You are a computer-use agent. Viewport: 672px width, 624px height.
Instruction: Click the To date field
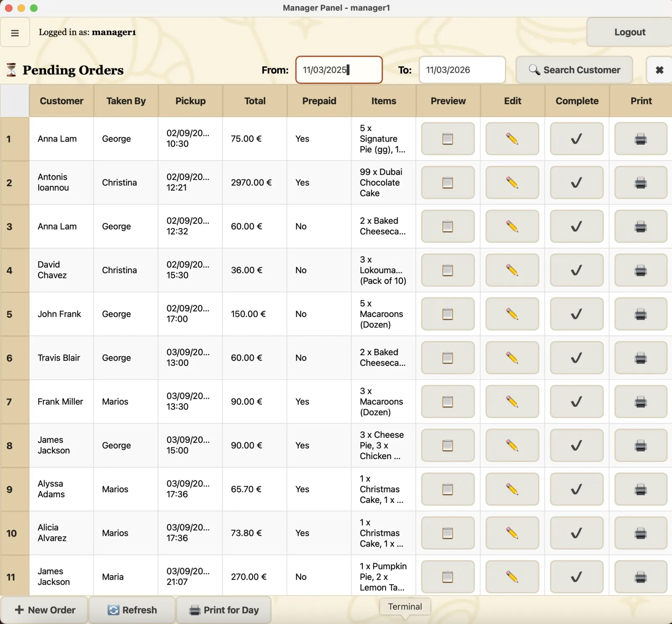pos(462,70)
